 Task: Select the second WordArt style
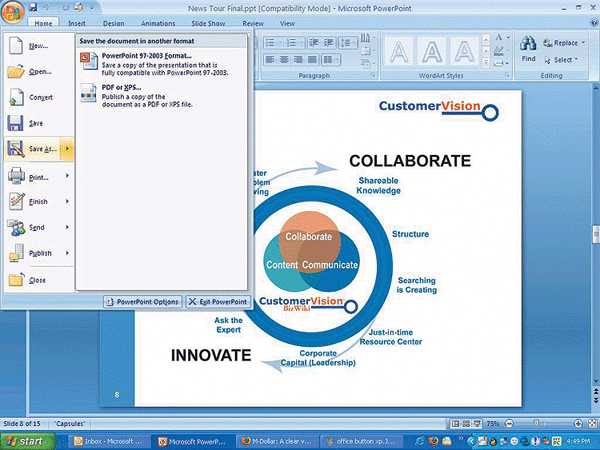click(432, 51)
